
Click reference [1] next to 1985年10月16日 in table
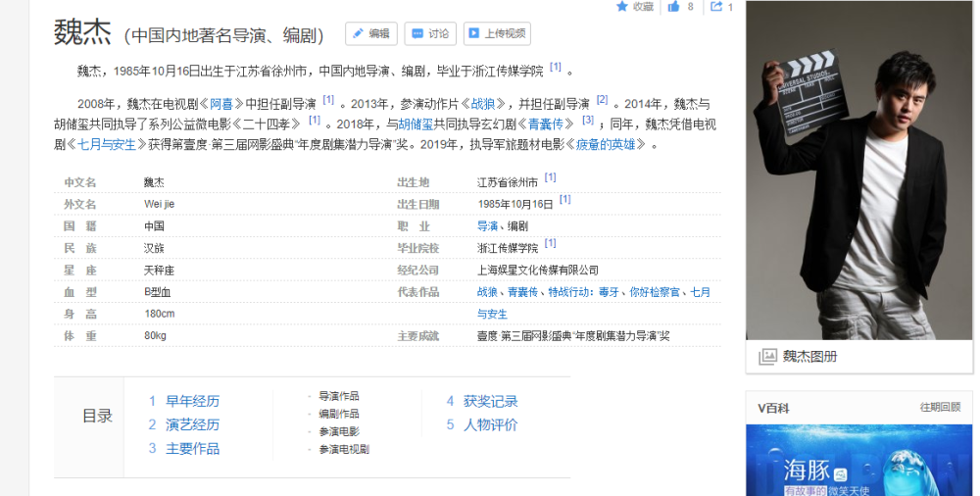(565, 200)
